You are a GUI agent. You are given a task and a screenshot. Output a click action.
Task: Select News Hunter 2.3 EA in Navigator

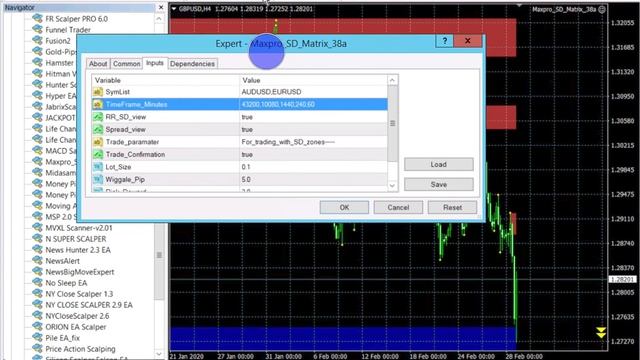78,250
